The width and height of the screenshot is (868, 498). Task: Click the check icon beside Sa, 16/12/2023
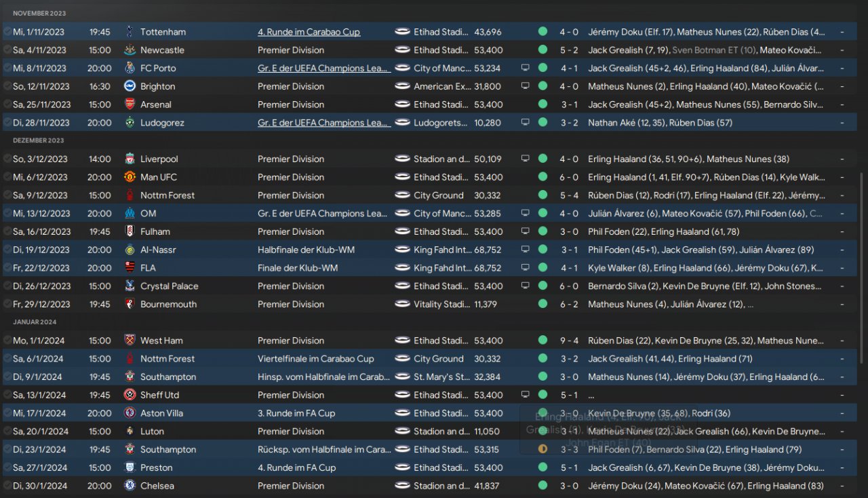tap(7, 231)
